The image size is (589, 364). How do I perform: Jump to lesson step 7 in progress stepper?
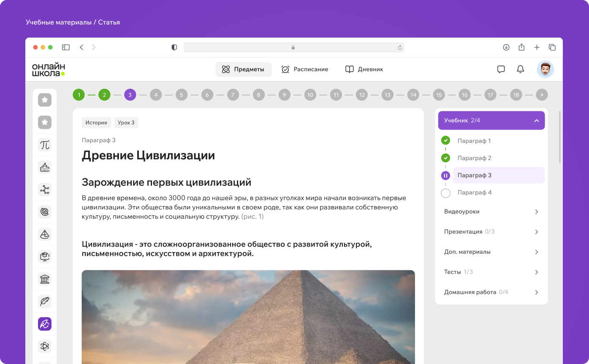tap(233, 95)
